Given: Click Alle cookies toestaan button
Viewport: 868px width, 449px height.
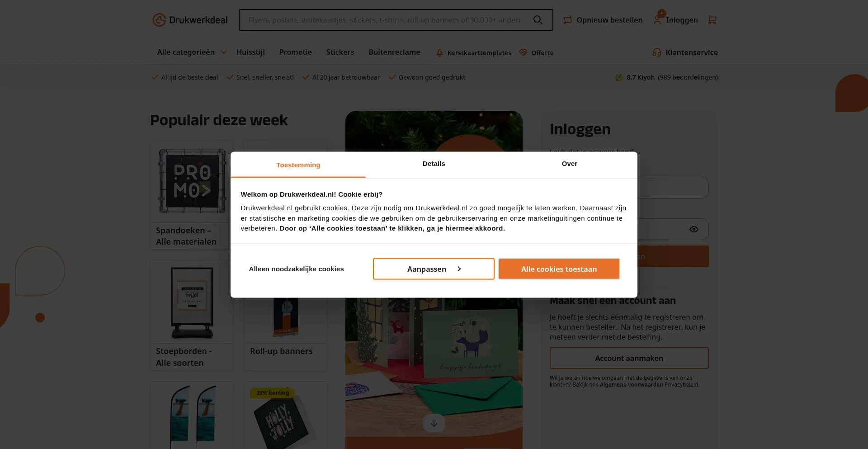Looking at the screenshot, I should pyautogui.click(x=559, y=269).
